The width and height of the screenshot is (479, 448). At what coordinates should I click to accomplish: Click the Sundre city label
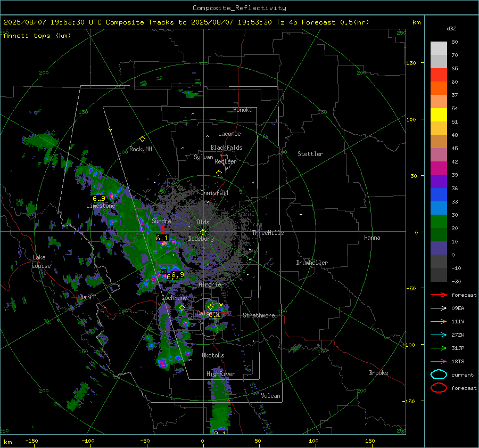click(161, 221)
